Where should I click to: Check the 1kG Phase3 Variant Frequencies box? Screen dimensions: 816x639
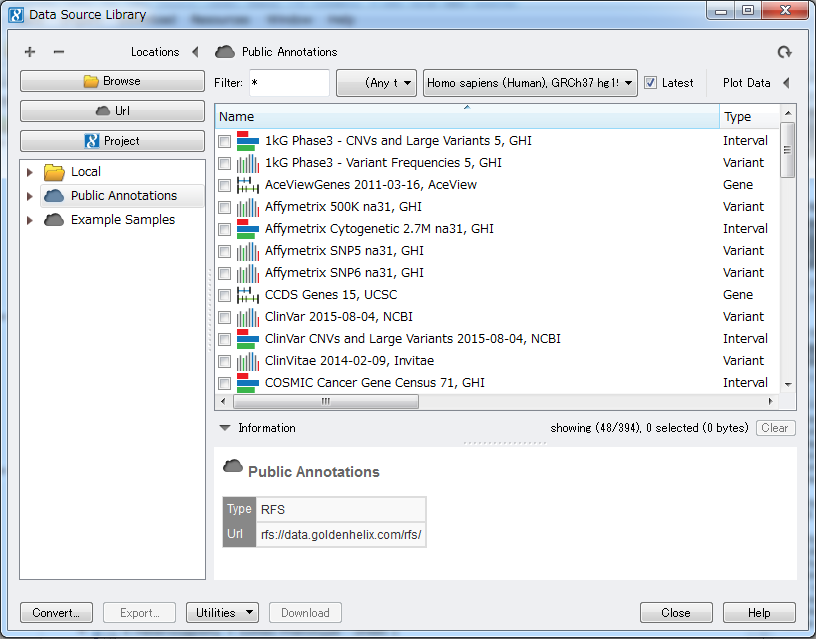(x=224, y=163)
